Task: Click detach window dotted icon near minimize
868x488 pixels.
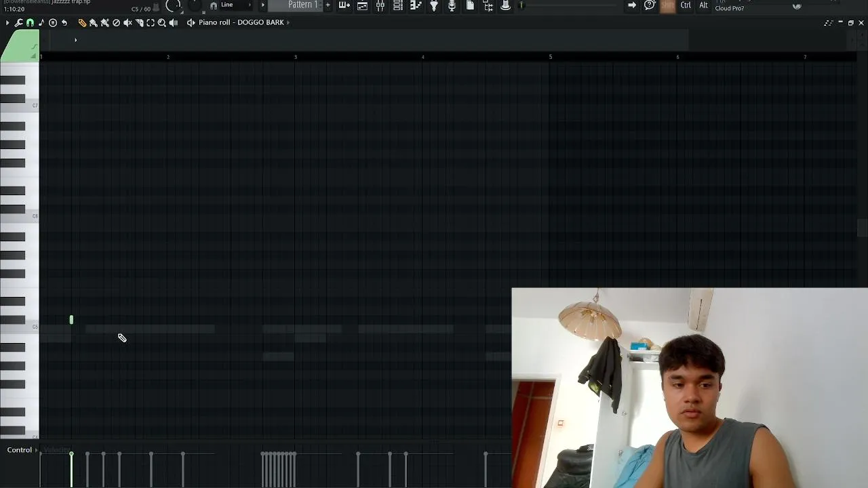Action: click(829, 23)
